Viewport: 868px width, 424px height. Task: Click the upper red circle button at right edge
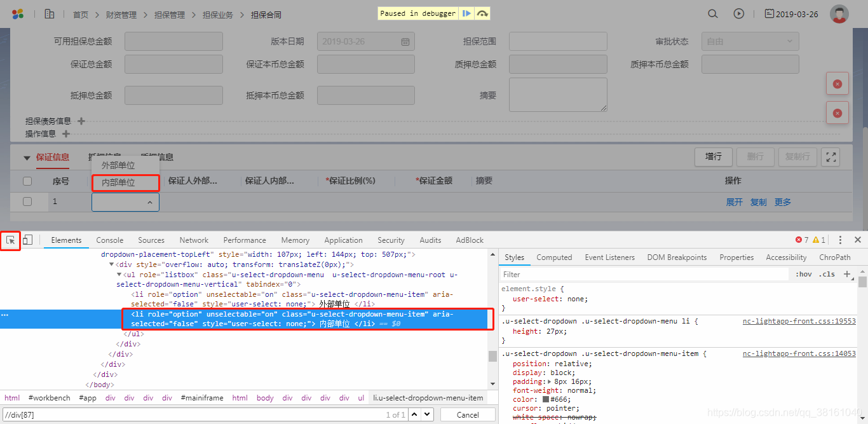point(837,84)
